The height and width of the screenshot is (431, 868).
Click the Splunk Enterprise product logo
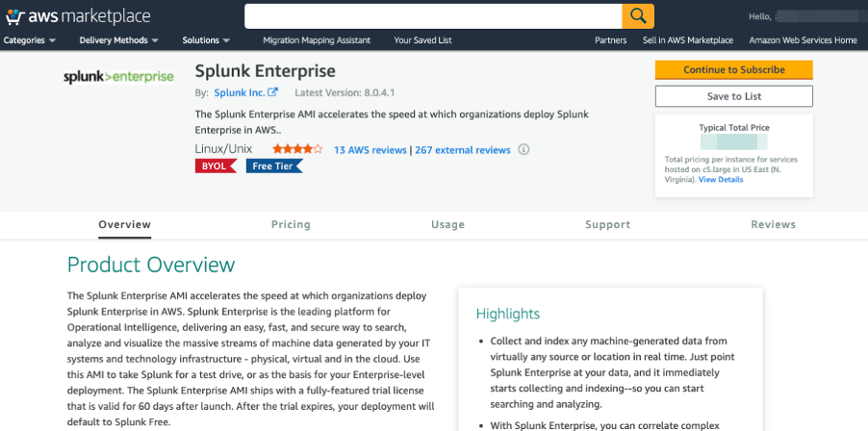click(x=118, y=77)
